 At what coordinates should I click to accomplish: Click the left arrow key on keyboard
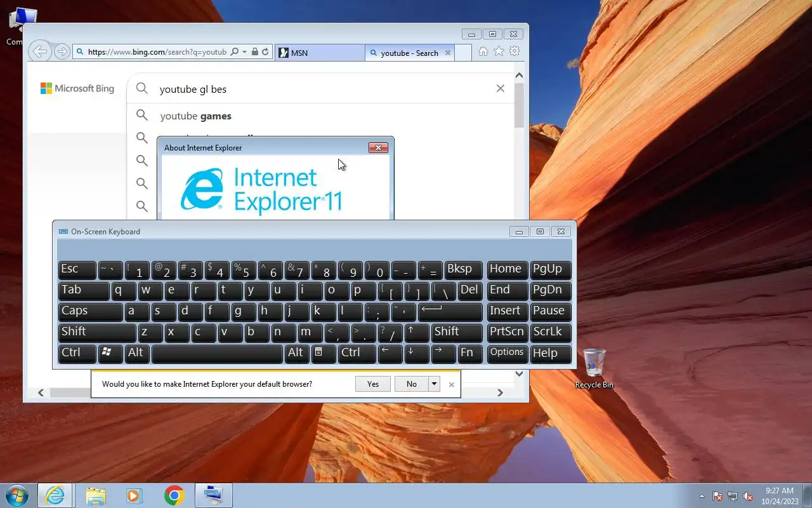coord(390,353)
